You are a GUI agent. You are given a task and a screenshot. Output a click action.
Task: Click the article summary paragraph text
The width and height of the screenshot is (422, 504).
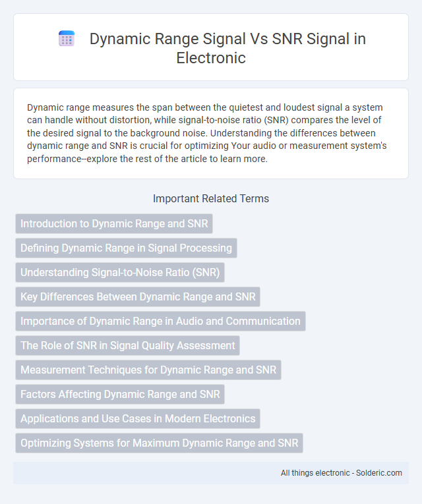207,133
